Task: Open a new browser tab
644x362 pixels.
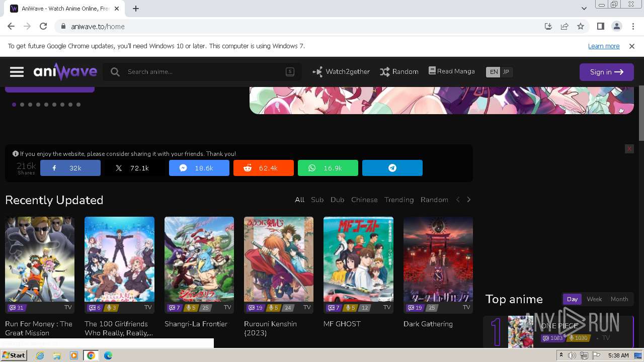Action: click(136, 9)
